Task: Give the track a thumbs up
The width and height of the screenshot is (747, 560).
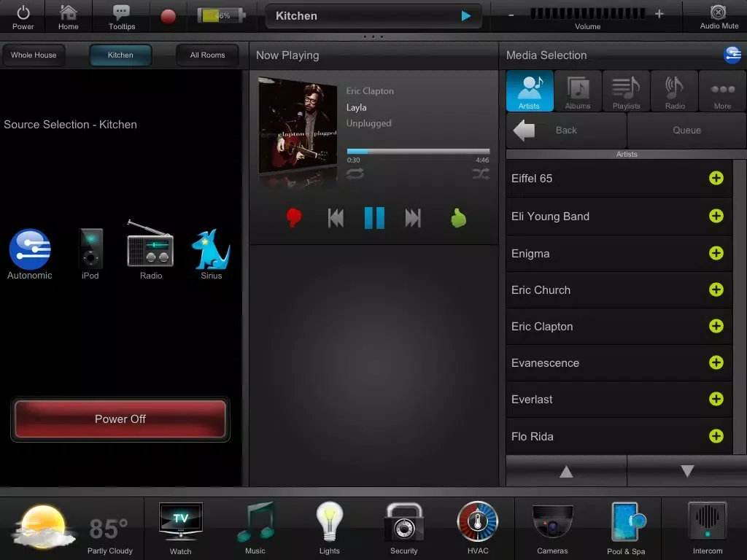Action: [458, 218]
